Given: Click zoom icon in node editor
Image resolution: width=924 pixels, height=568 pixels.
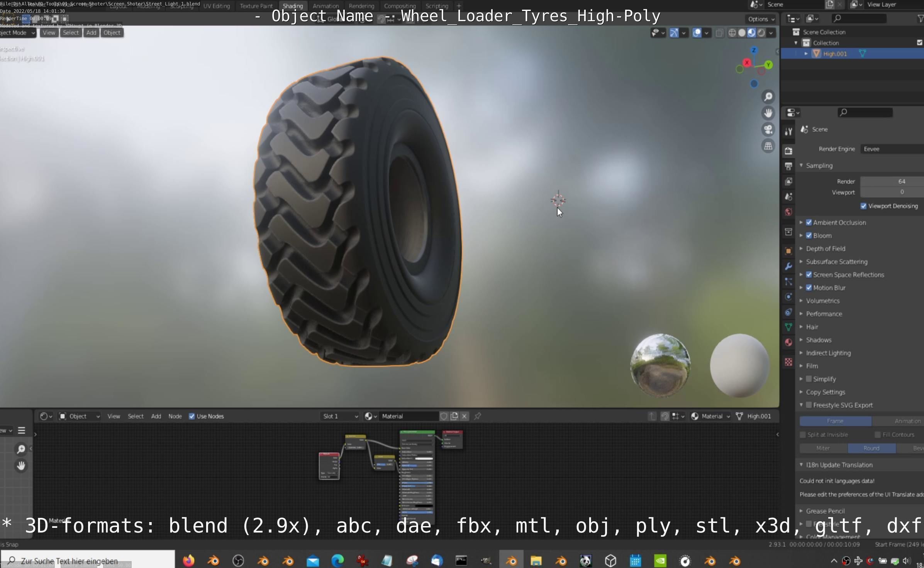Looking at the screenshot, I should point(21,449).
